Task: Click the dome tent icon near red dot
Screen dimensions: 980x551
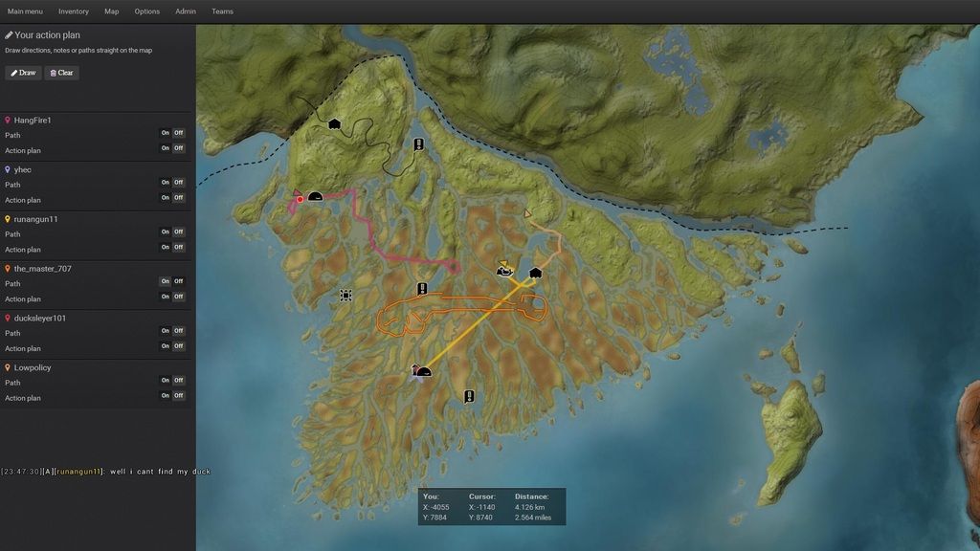Action: point(315,197)
